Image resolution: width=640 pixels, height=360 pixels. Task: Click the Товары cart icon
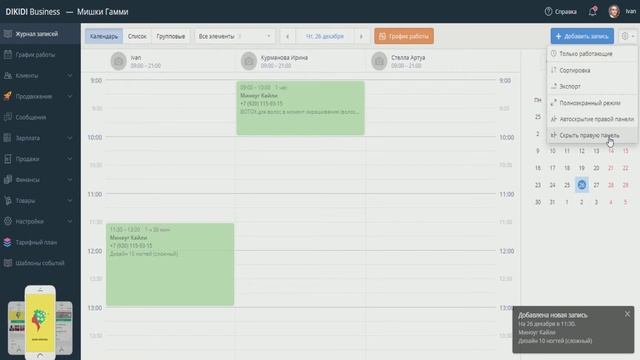[7, 200]
